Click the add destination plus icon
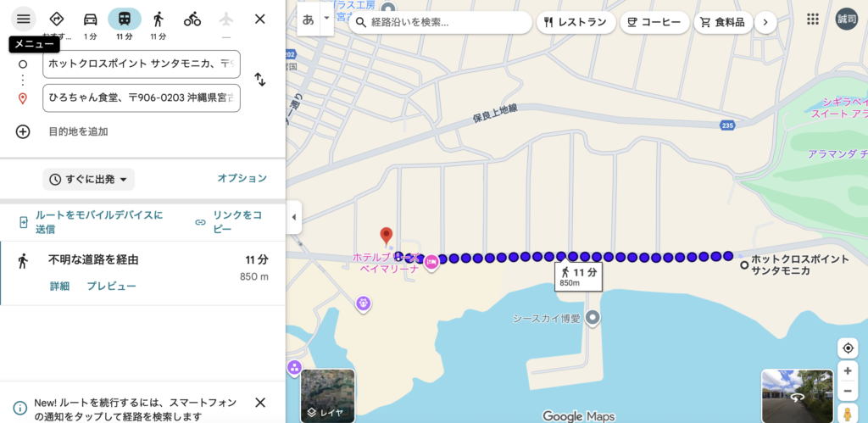Viewport: 868px width, 423px height. 23,131
